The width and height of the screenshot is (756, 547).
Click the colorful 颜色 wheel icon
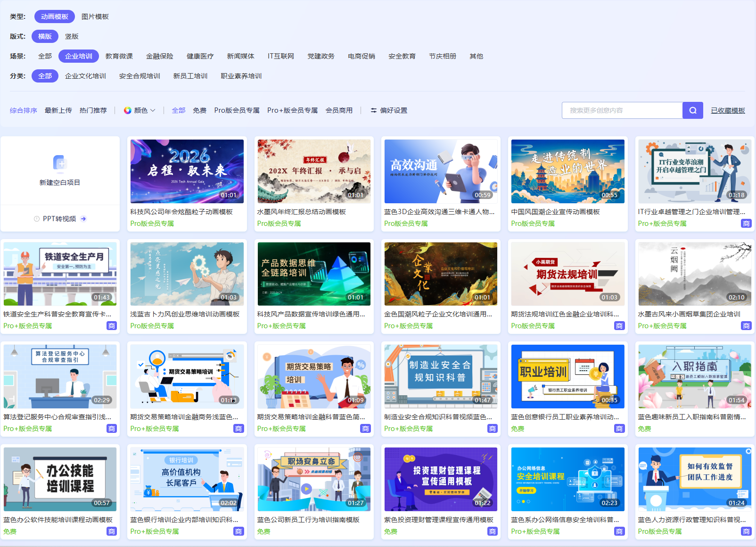click(127, 110)
